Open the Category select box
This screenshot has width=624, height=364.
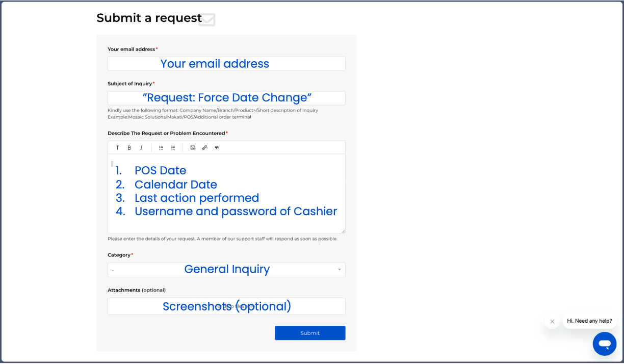click(226, 270)
